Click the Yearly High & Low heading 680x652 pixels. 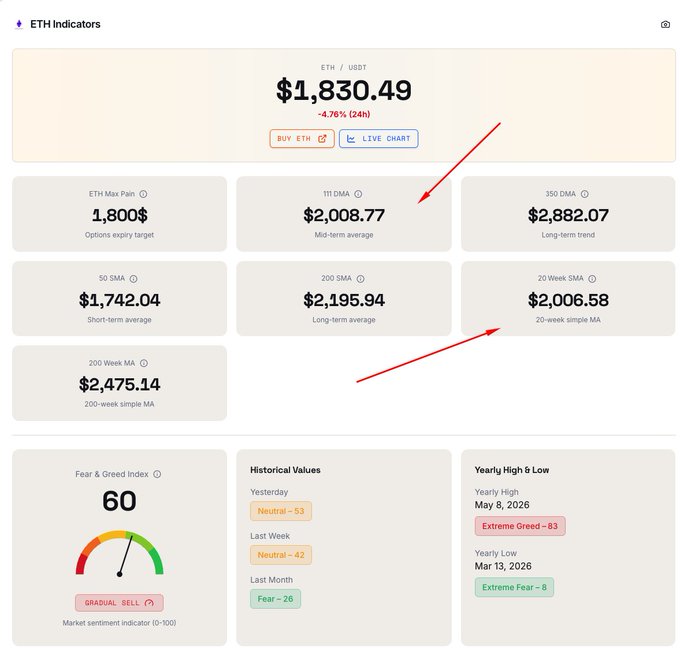512,470
